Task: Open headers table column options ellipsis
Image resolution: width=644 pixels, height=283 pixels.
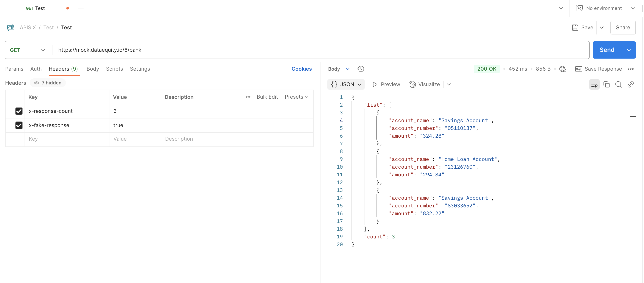Action: click(x=248, y=97)
